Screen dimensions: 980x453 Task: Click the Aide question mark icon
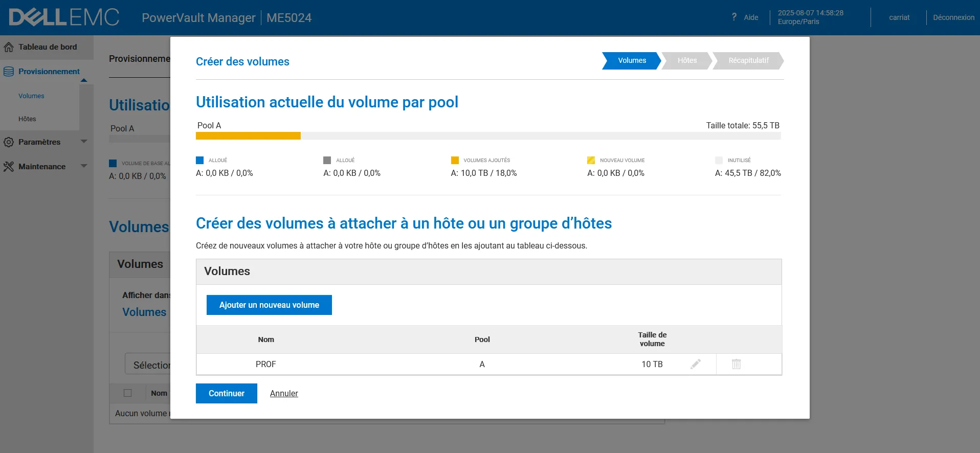[734, 17]
